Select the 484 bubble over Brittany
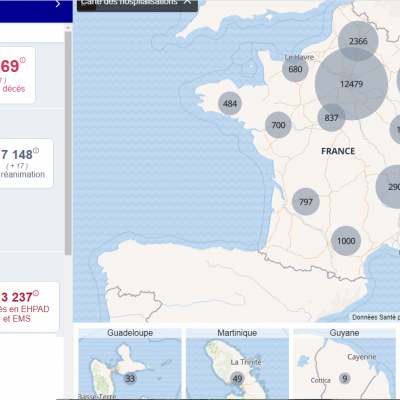400x400 pixels. [x=230, y=103]
